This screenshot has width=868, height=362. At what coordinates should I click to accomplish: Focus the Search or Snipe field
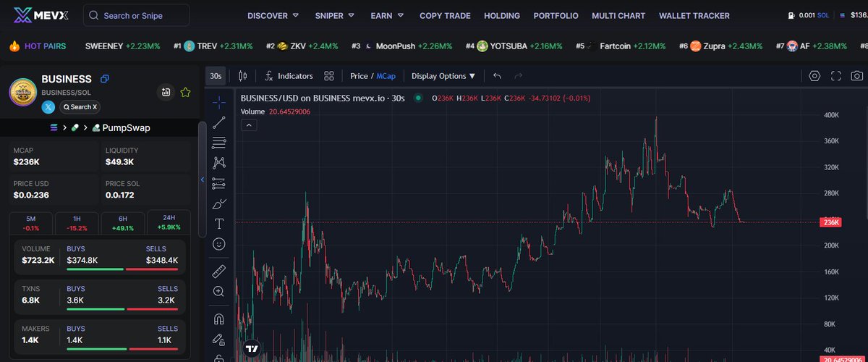137,15
